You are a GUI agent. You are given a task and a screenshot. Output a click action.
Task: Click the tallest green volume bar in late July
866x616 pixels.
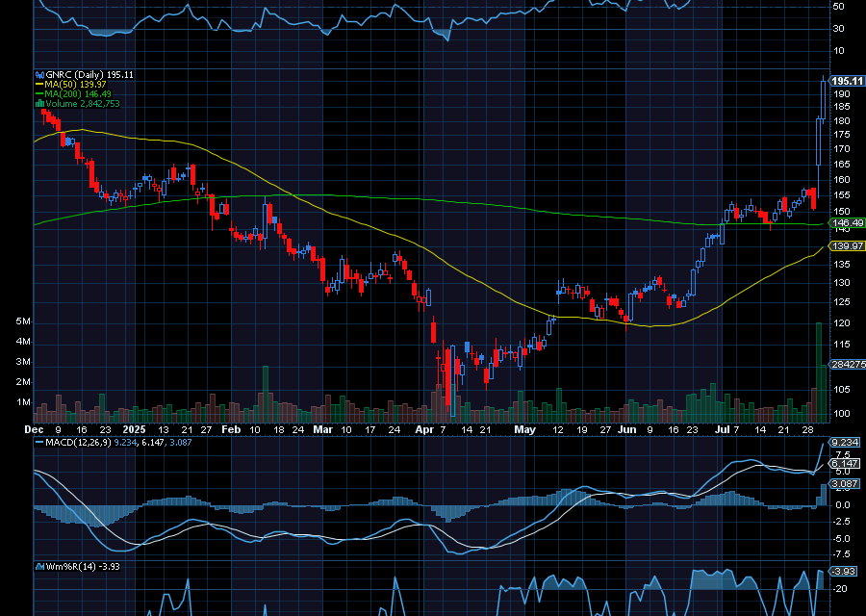[819, 372]
